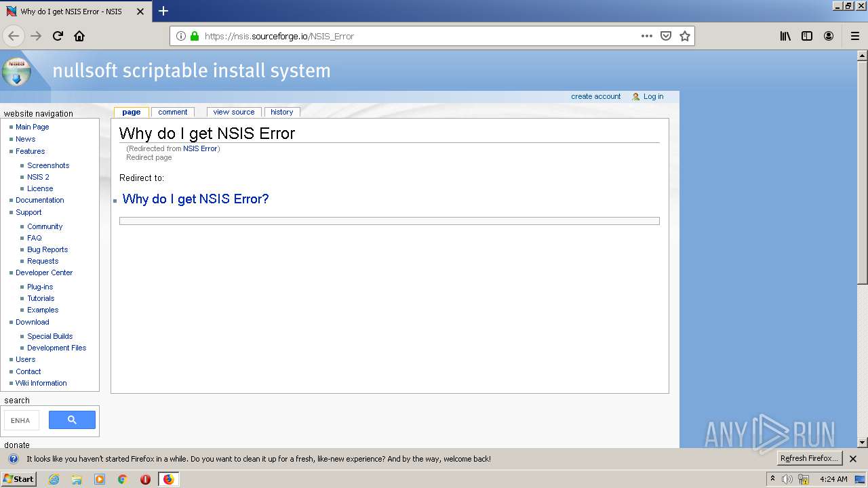The height and width of the screenshot is (488, 868).
Task: Click the page vertical scrollbar thumb
Action: click(863, 173)
